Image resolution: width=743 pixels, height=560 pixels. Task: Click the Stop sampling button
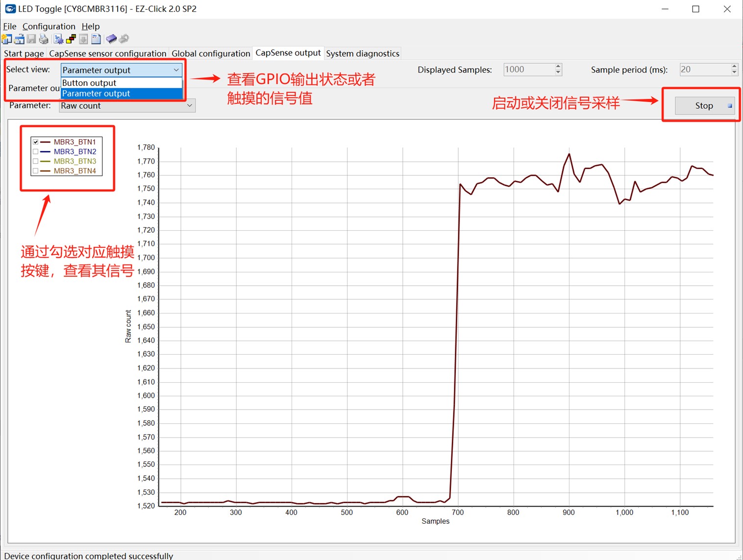tap(704, 105)
